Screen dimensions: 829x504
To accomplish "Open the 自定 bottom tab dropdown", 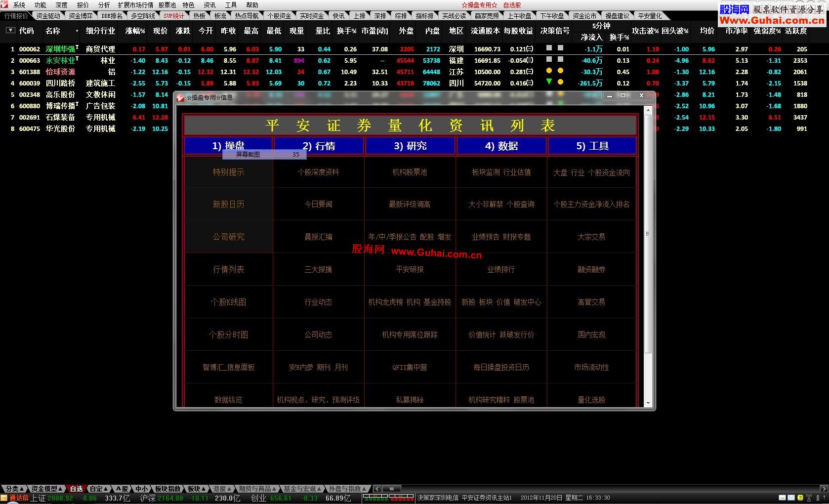I will coord(99,489).
